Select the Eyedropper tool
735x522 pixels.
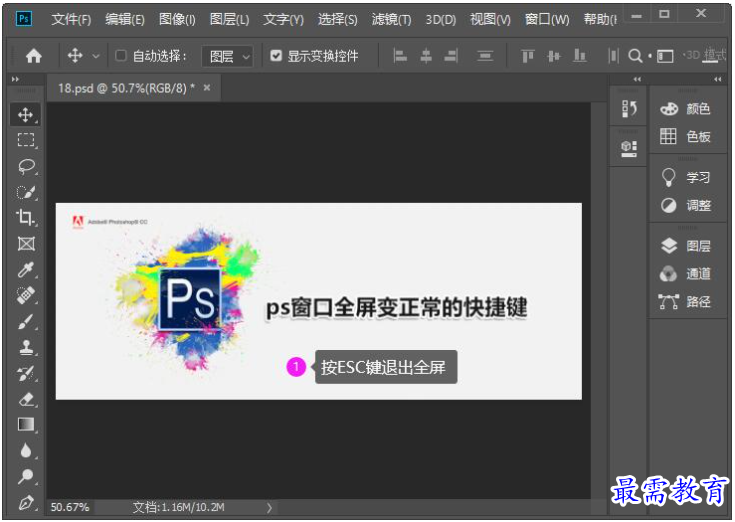[x=26, y=269]
